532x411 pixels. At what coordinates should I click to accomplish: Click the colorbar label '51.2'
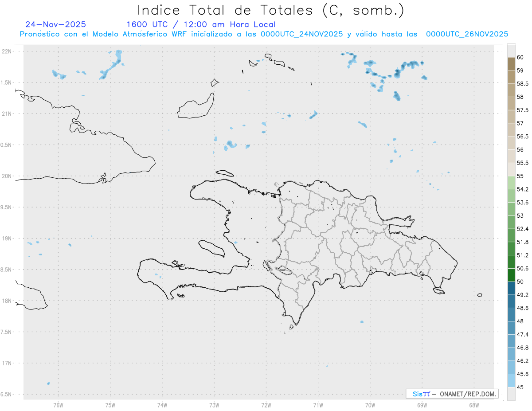pyautogui.click(x=523, y=255)
